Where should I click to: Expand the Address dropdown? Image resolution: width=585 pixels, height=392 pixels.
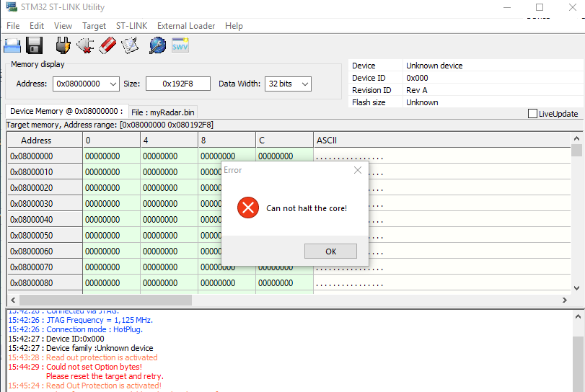113,84
